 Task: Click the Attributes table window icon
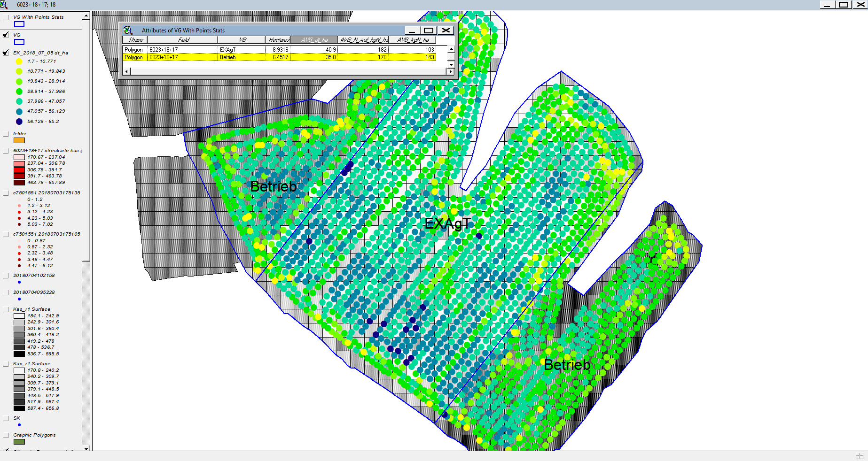pyautogui.click(x=128, y=30)
